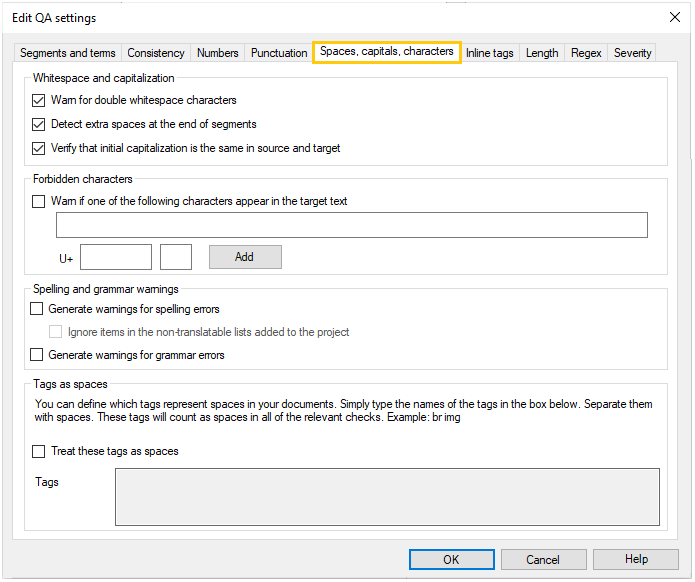695x582 pixels.
Task: Open the Numbers tab
Action: [217, 53]
